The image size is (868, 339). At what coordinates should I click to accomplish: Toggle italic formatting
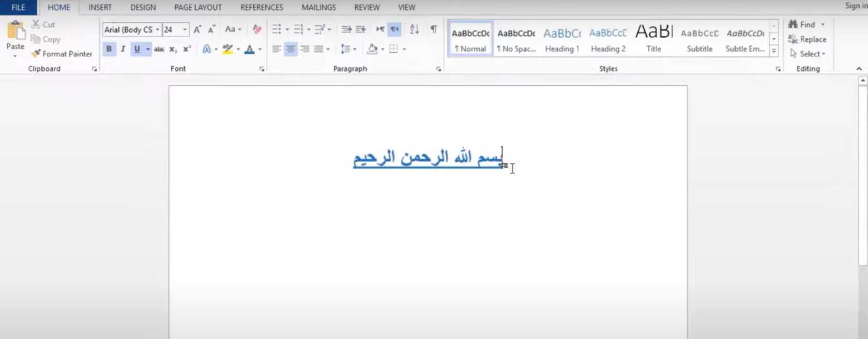[x=123, y=49]
